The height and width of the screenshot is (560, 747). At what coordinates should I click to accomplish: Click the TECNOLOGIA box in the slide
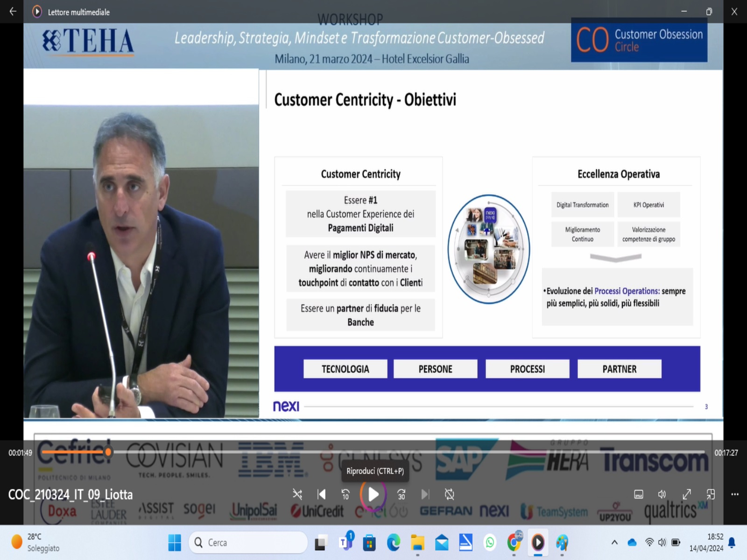click(345, 369)
